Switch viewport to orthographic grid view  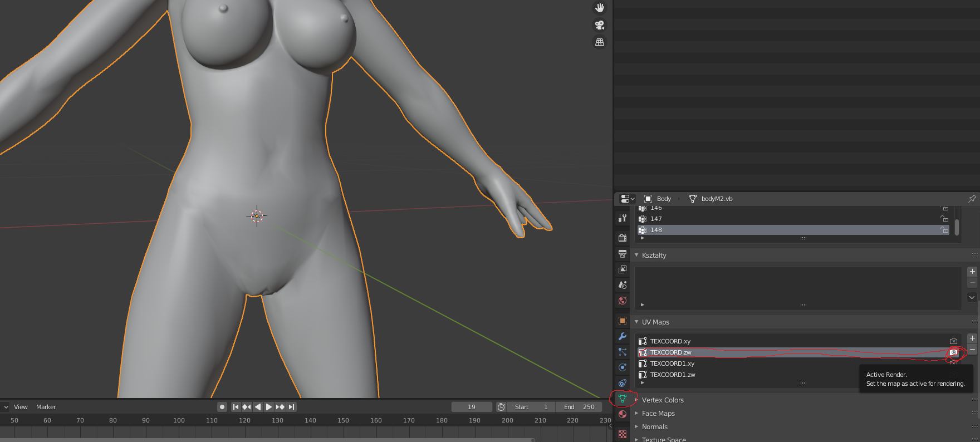[x=600, y=42]
